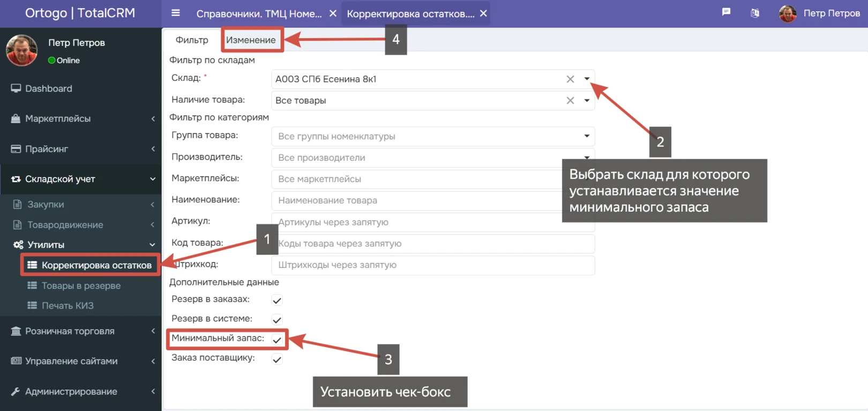Clear the Склад field selection
The height and width of the screenshot is (411, 868).
570,79
